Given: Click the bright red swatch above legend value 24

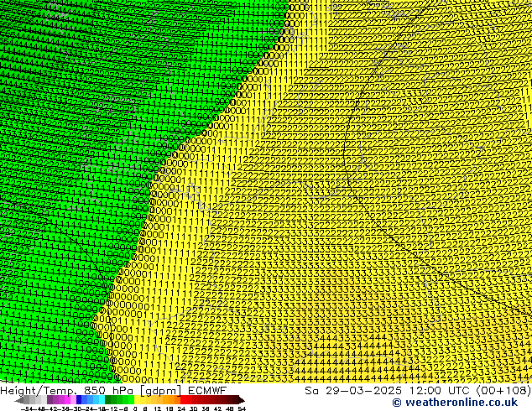Looking at the screenshot, I should [183, 400].
